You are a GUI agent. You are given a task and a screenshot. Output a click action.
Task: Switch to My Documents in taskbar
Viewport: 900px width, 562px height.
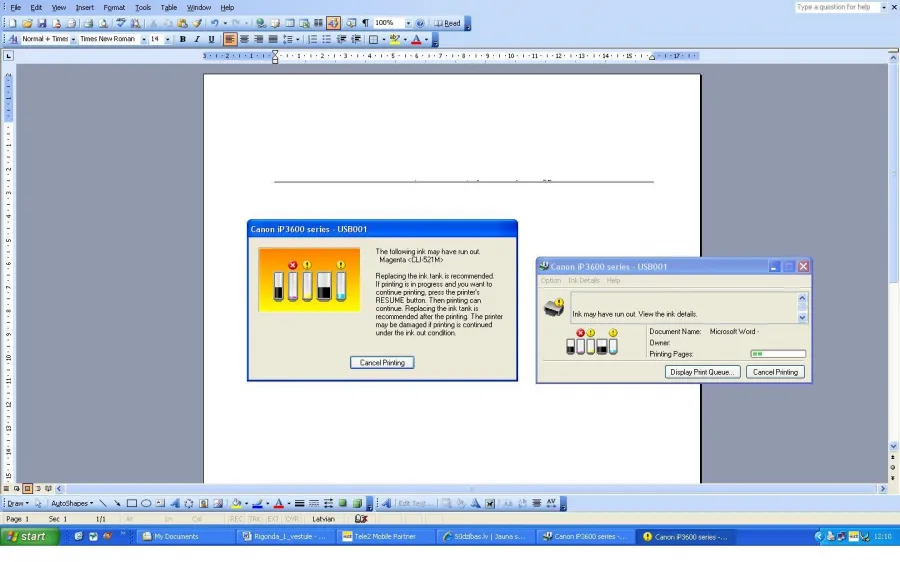click(185, 536)
